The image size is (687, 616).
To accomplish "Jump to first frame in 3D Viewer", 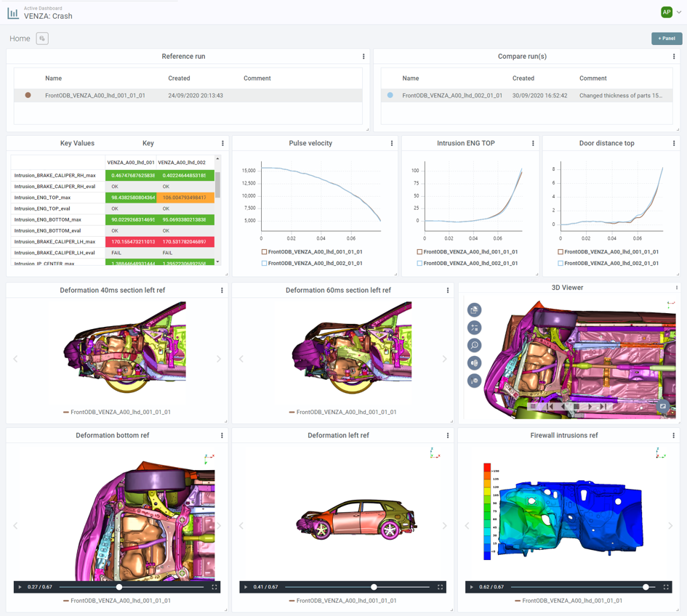I will [x=549, y=406].
